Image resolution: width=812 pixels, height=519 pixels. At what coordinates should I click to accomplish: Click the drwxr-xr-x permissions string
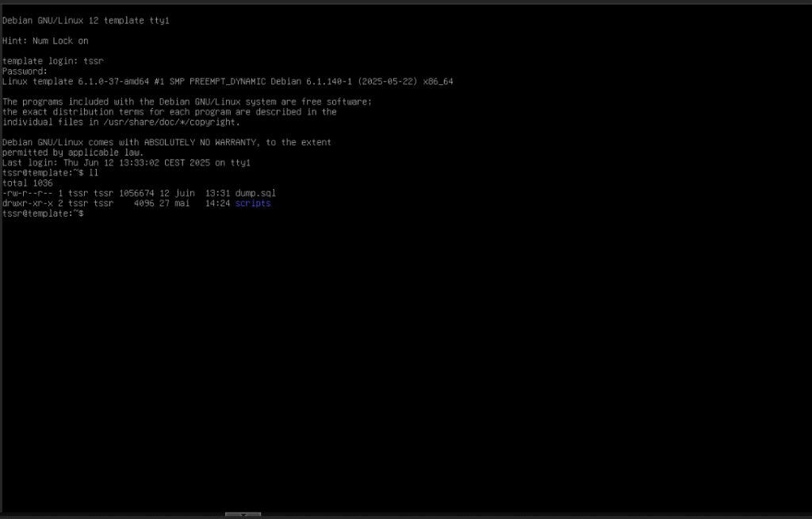[25, 203]
